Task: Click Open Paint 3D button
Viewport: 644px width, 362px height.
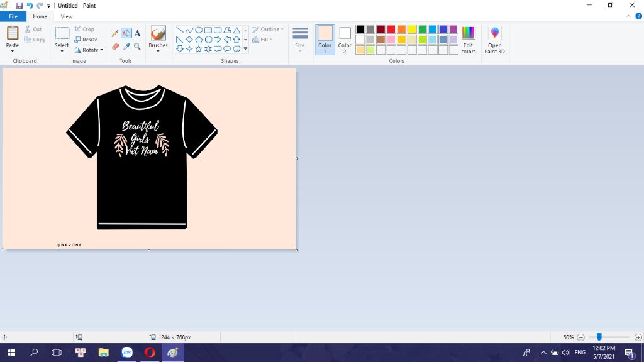Action: coord(494,40)
